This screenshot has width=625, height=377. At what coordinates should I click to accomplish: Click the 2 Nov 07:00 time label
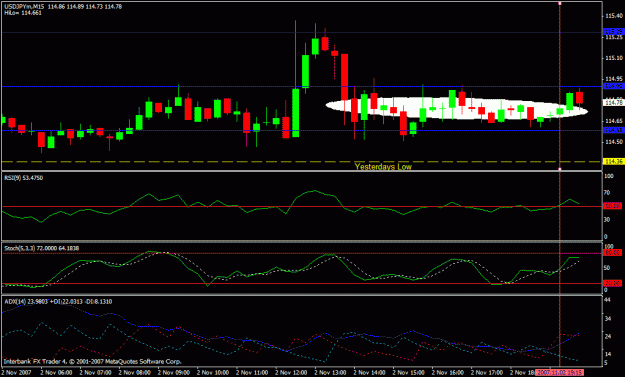pyautogui.click(x=96, y=373)
